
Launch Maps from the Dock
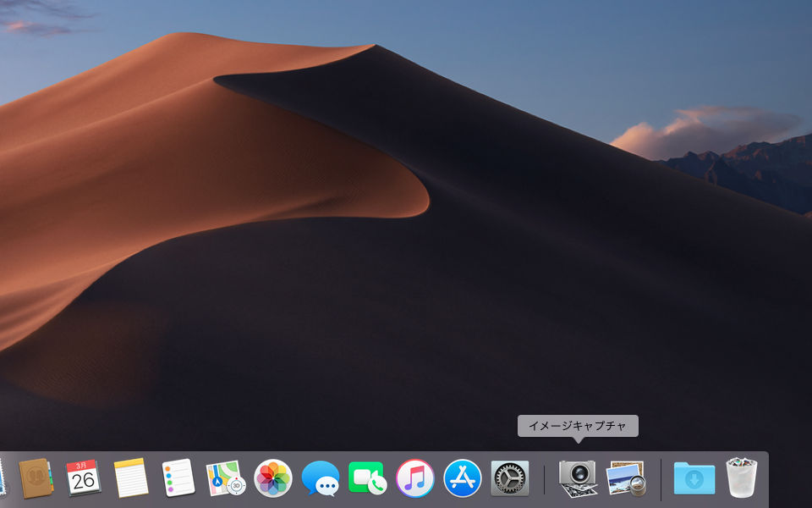(x=225, y=478)
